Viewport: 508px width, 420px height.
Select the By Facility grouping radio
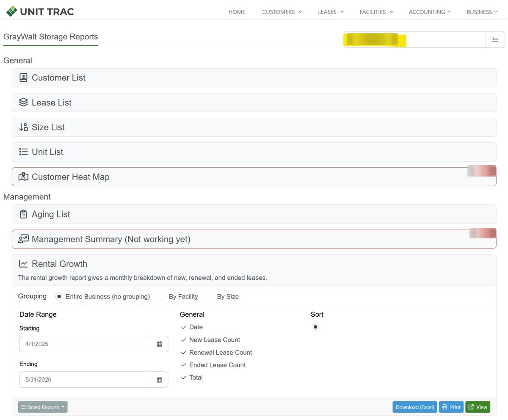point(162,296)
